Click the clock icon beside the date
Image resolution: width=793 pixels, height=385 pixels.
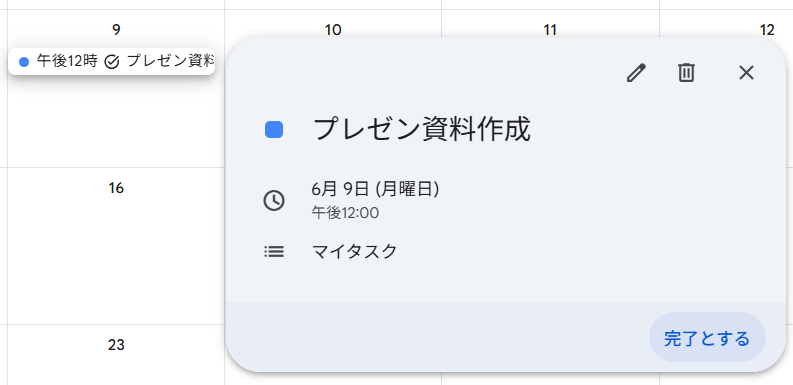[274, 200]
